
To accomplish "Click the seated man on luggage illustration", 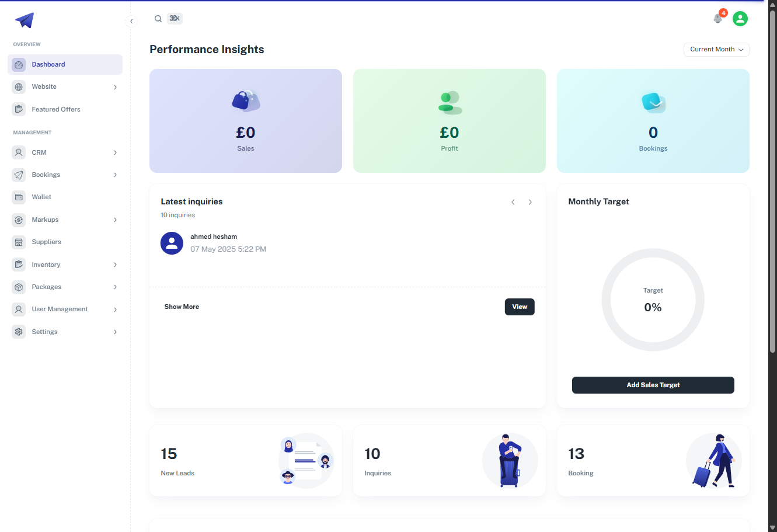I will [x=510, y=461].
